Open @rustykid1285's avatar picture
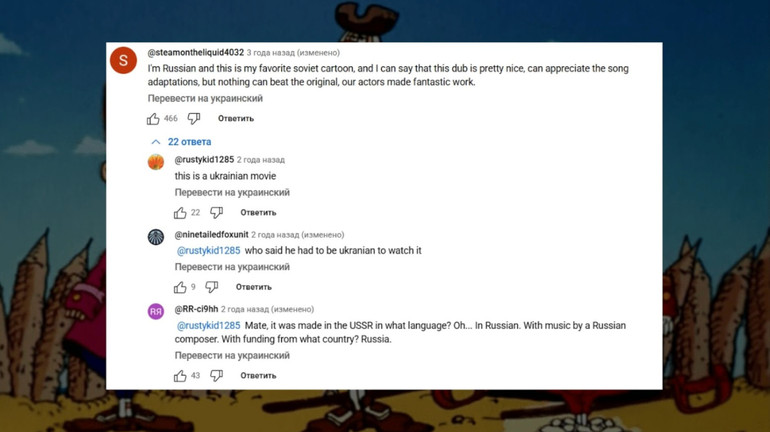 pyautogui.click(x=156, y=162)
